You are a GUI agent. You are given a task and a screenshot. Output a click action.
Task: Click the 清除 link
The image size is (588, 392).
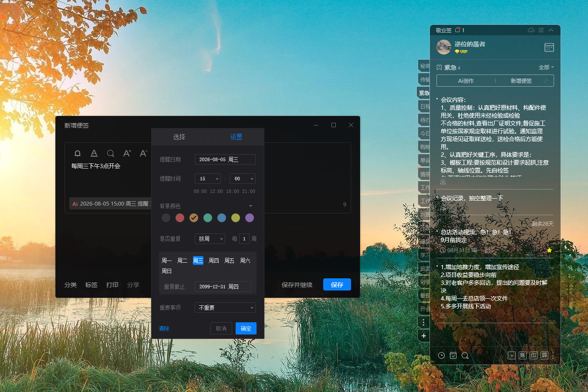[164, 328]
